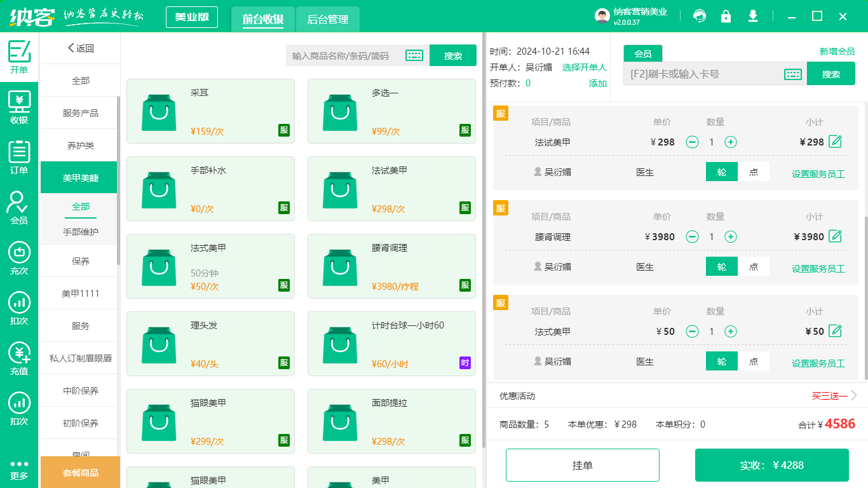868x488 pixels.
Task: Switch 腰脊调理 staff mode to 点
Action: (754, 266)
